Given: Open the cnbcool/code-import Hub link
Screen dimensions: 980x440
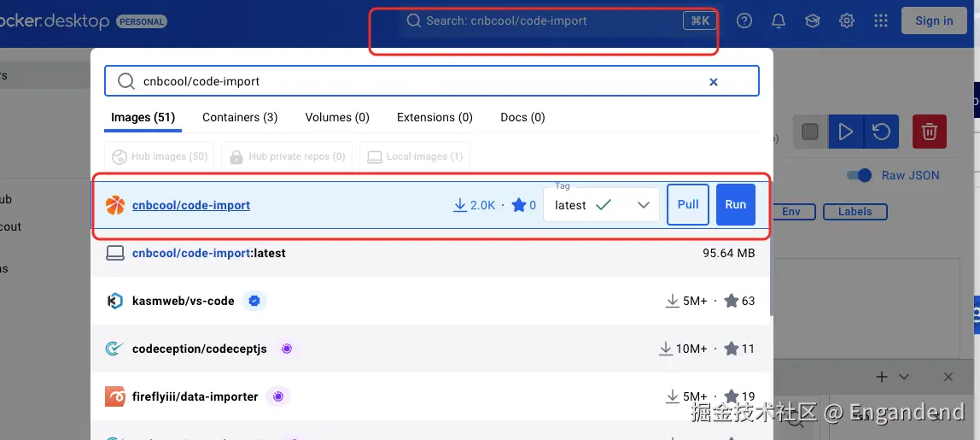Looking at the screenshot, I should click(x=191, y=205).
